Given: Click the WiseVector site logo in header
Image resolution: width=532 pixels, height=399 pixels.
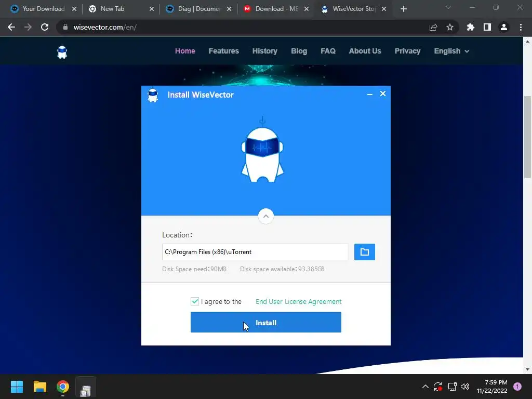Looking at the screenshot, I should coord(62,52).
